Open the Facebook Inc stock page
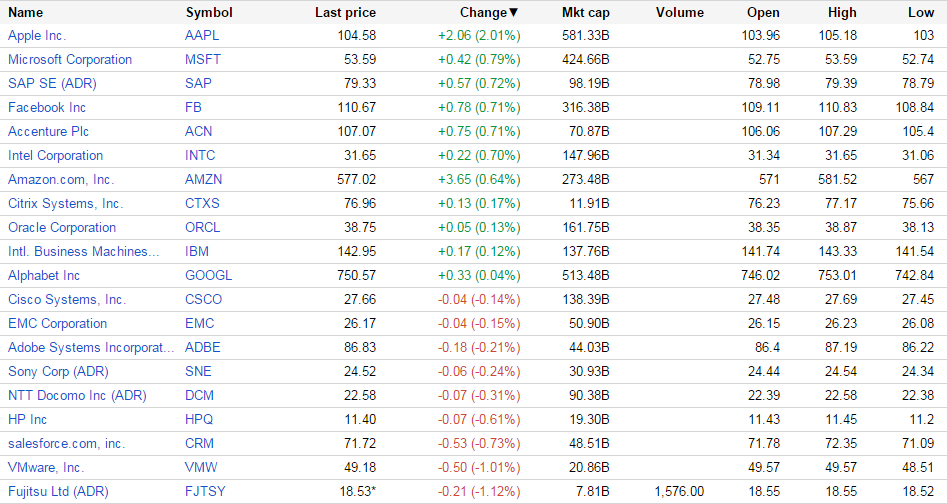The image size is (947, 504). coord(47,107)
